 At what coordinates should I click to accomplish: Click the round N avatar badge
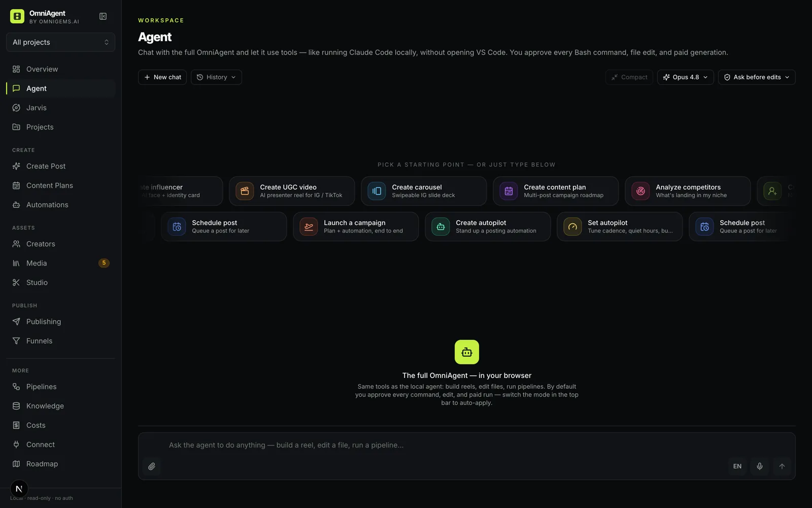point(19,489)
